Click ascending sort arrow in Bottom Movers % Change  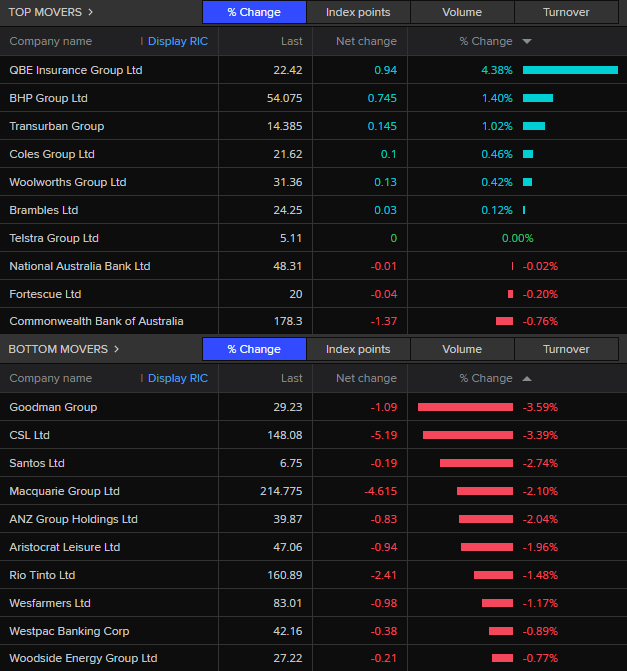(527, 379)
